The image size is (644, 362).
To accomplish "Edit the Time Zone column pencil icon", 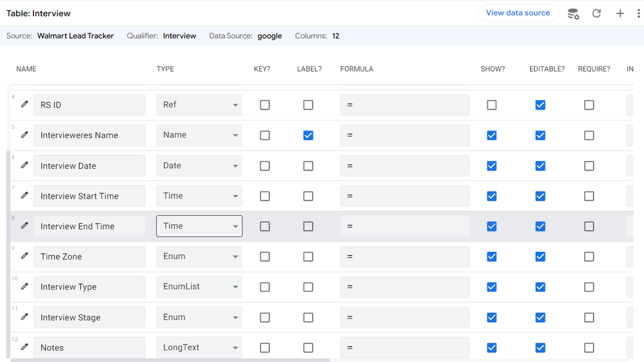I will point(24,256).
